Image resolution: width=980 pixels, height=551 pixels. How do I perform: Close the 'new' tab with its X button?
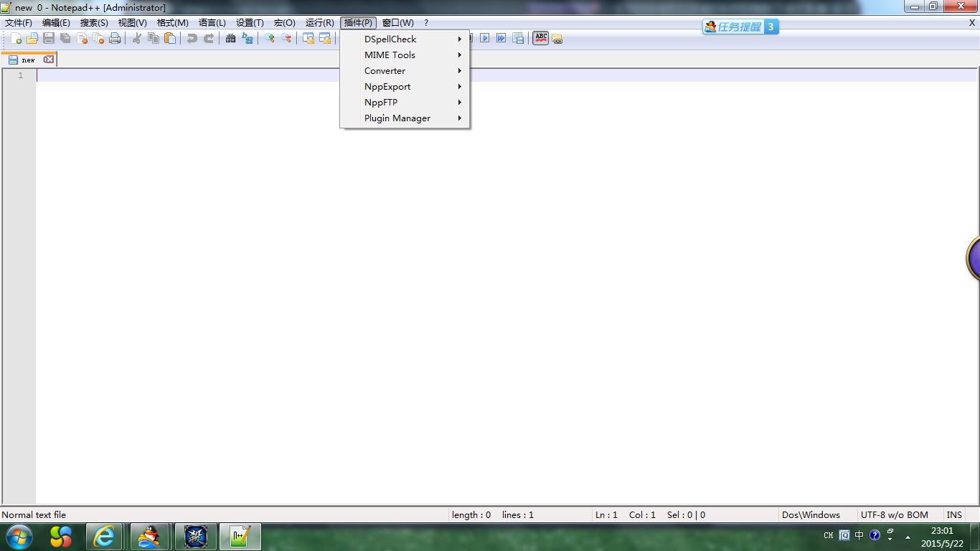click(x=49, y=60)
